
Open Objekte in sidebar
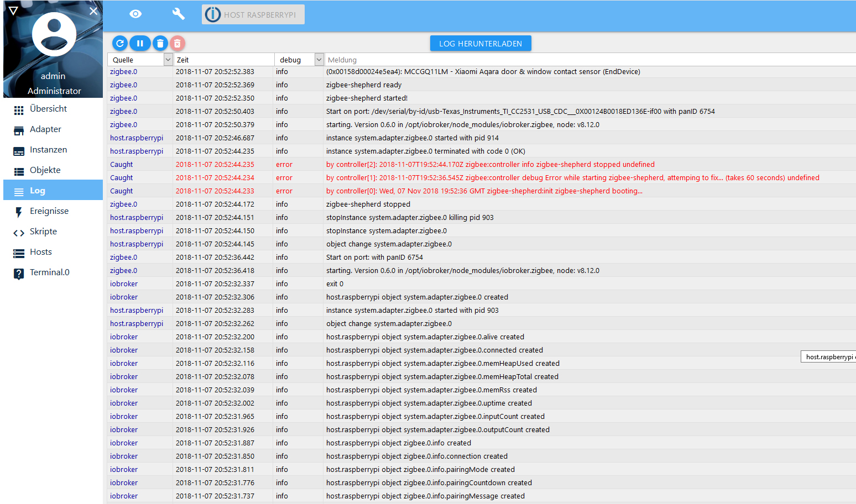pos(53,170)
